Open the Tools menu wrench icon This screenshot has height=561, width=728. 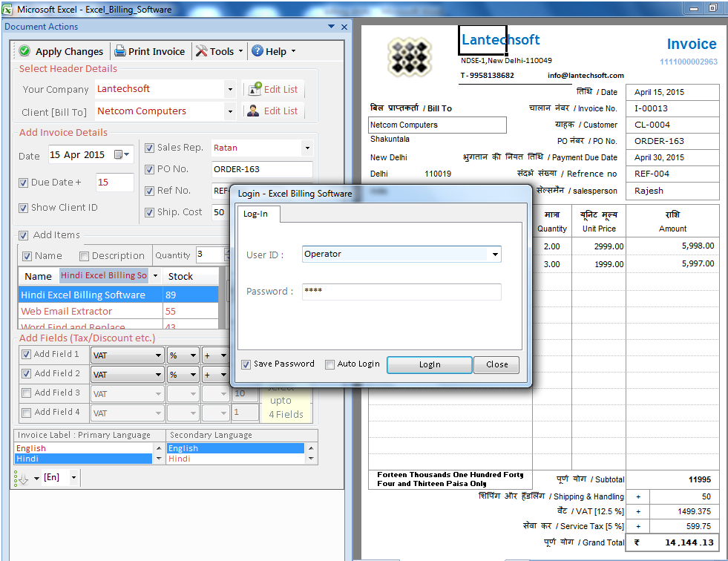click(x=201, y=50)
